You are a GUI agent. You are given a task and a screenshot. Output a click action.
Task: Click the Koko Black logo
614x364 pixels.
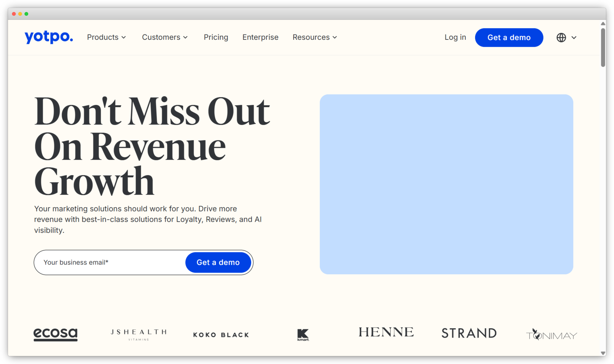tap(221, 335)
